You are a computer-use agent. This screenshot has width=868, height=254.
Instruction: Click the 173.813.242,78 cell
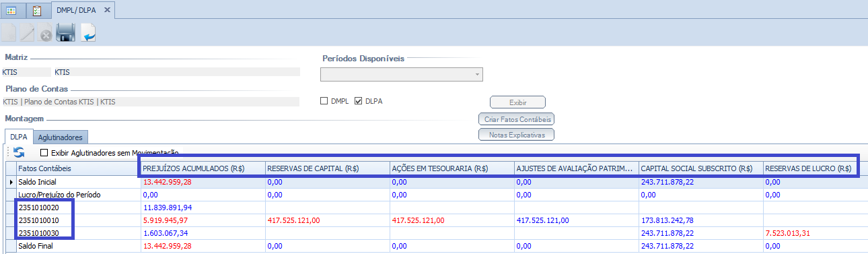pyautogui.click(x=701, y=220)
